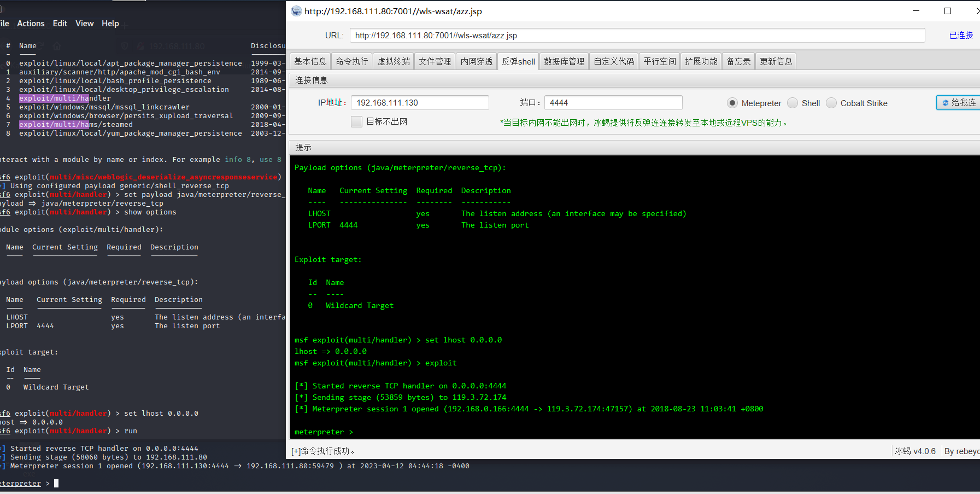Open the 基本信息 tab
The height and width of the screenshot is (494, 980).
coord(310,61)
